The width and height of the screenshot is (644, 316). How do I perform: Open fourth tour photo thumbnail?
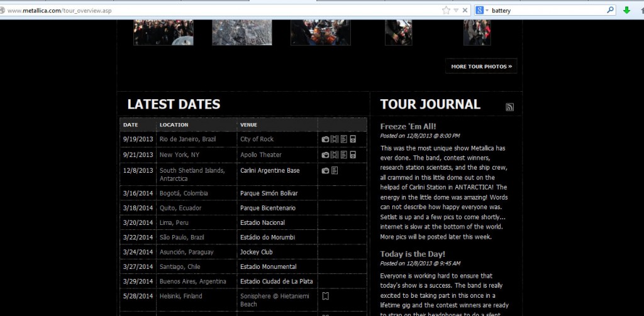pyautogui.click(x=398, y=33)
